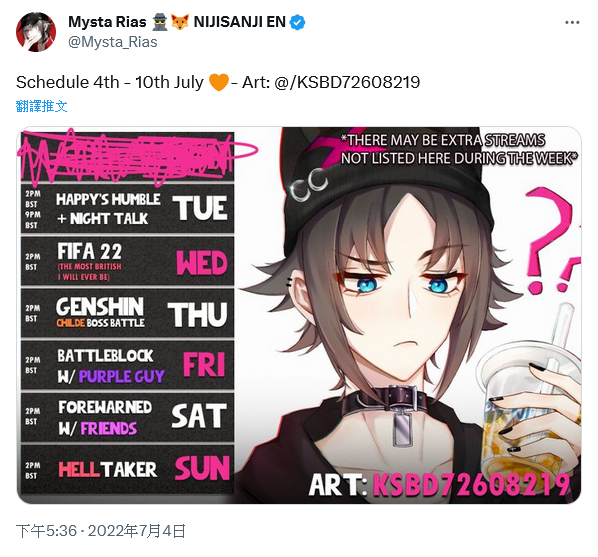Viewport: 598px width, 557px height.
Task: Click the orange heart emoji in tweet
Action: coord(219,82)
